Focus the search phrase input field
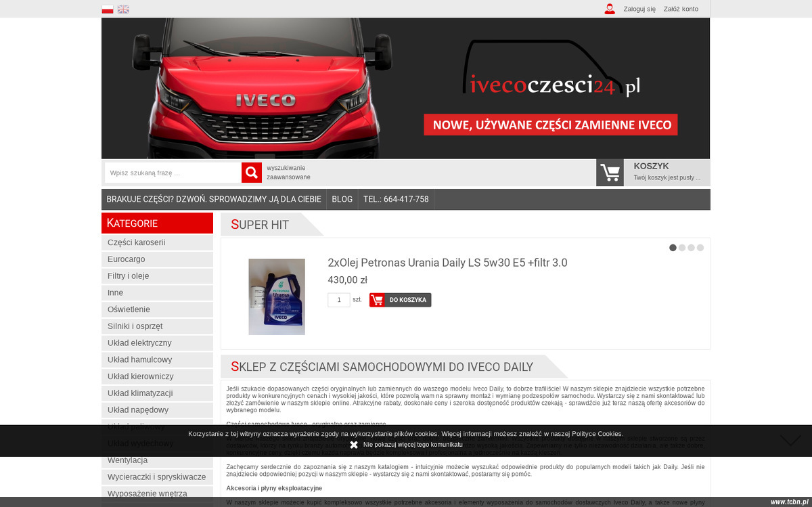The width and height of the screenshot is (812, 507). [x=173, y=173]
